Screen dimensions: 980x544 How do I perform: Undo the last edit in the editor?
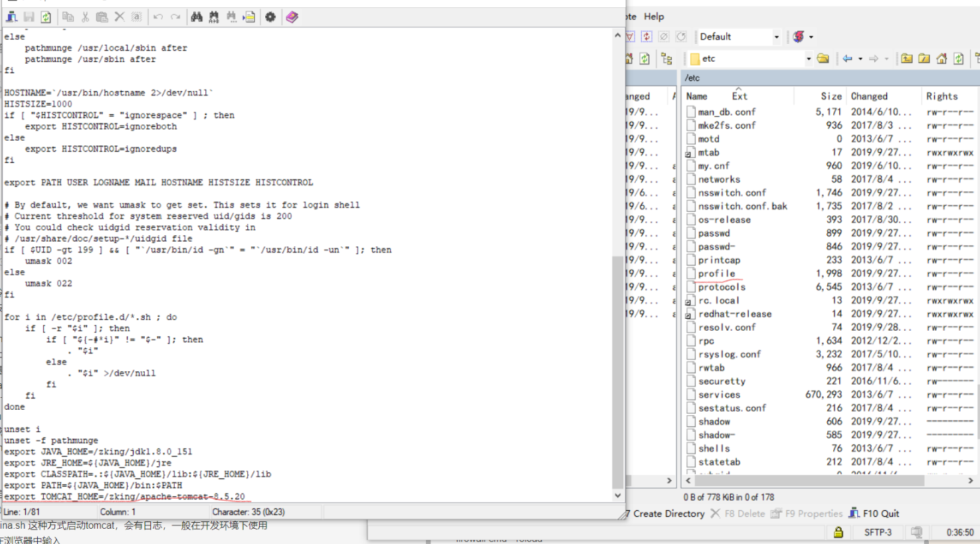[x=158, y=17]
